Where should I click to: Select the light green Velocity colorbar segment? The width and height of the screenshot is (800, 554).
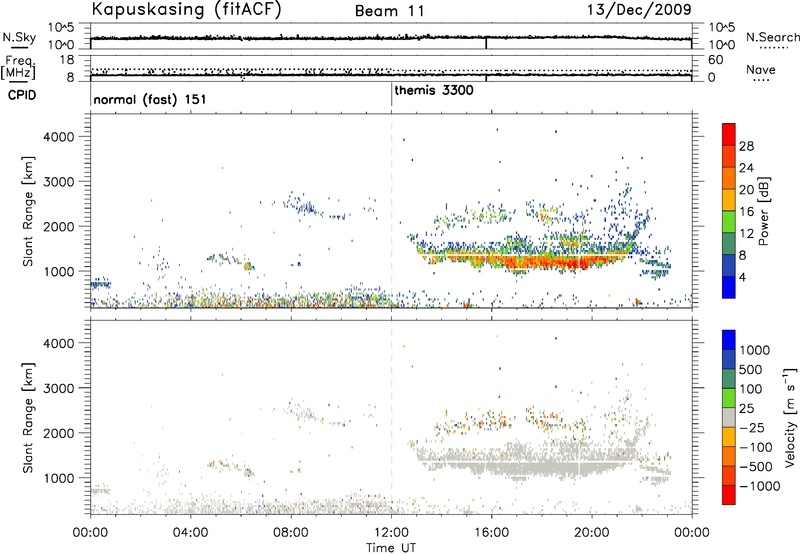point(729,398)
